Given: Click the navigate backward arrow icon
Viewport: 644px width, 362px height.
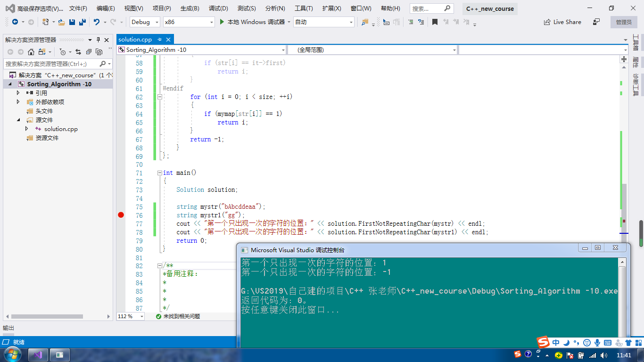Looking at the screenshot, I should 15,22.
